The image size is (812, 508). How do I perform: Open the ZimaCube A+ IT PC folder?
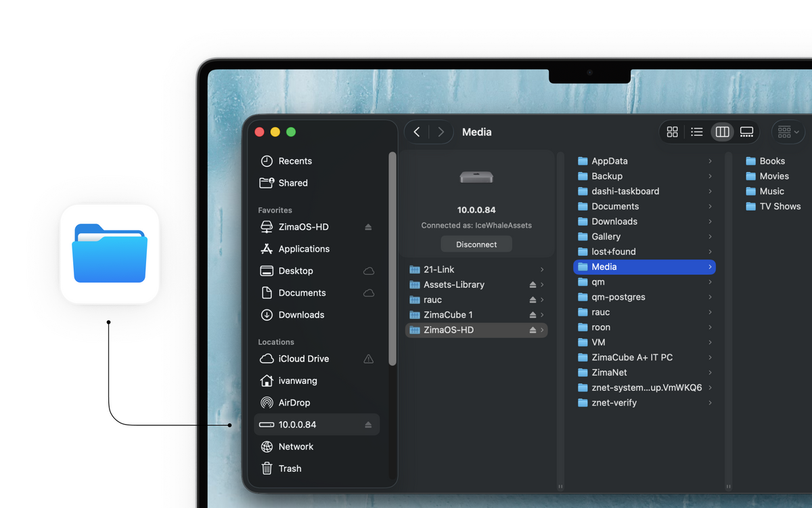[644, 357]
